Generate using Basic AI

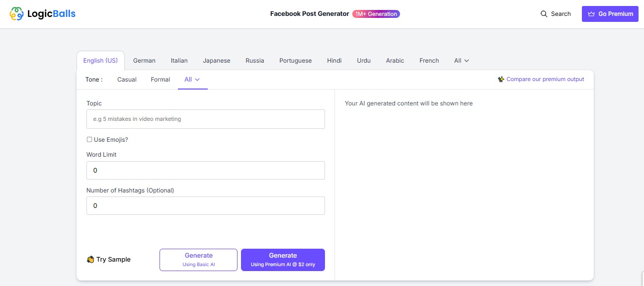[198, 260]
